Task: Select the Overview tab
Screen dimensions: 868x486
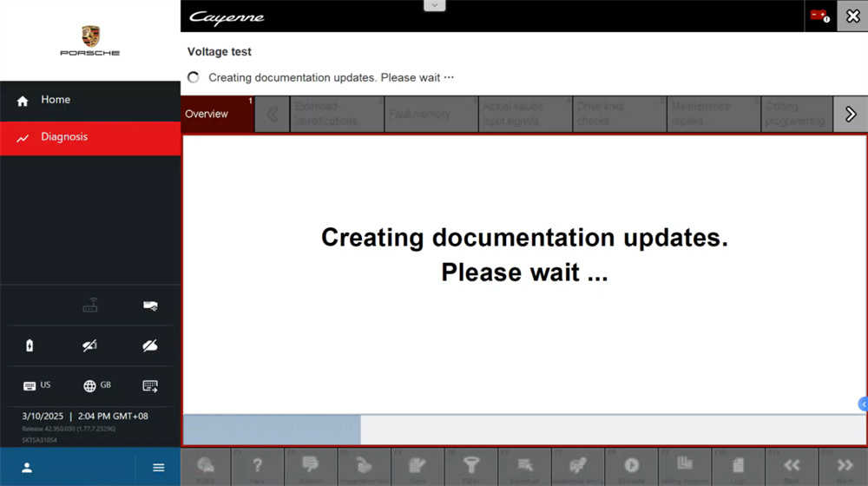Action: [217, 114]
